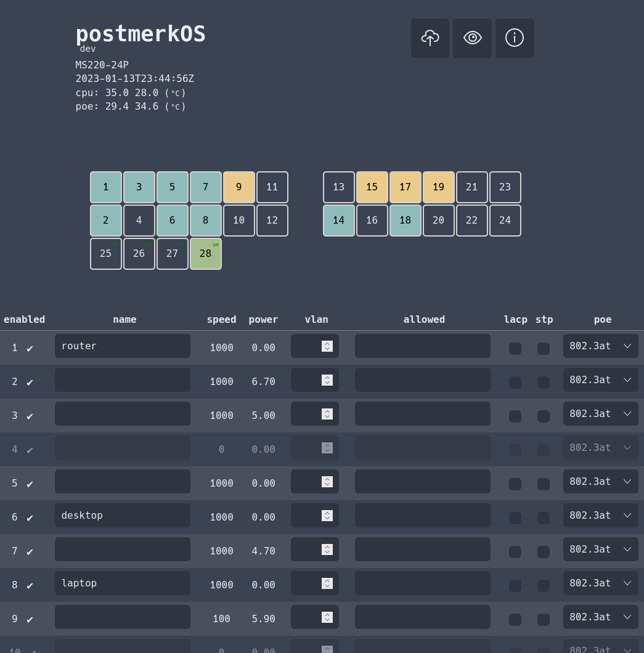Image resolution: width=644 pixels, height=653 pixels.
Task: Enable stp for port 1 (router)
Action: tap(544, 349)
